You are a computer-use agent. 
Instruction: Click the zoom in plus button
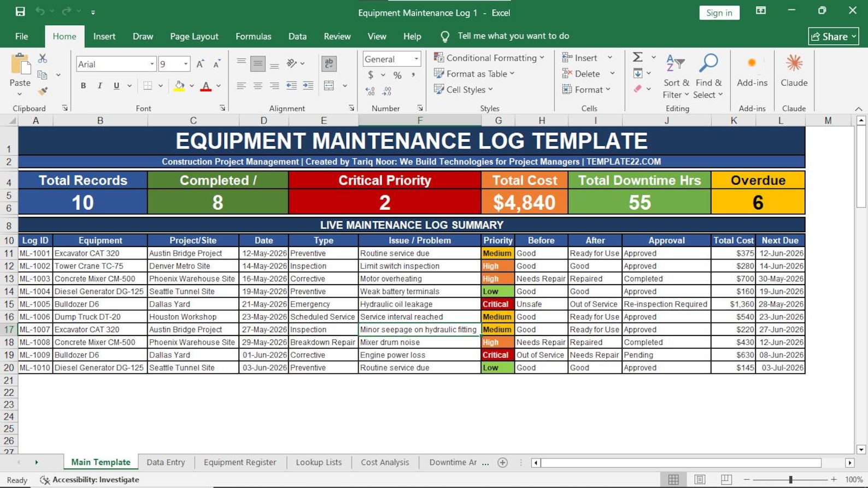(x=834, y=479)
